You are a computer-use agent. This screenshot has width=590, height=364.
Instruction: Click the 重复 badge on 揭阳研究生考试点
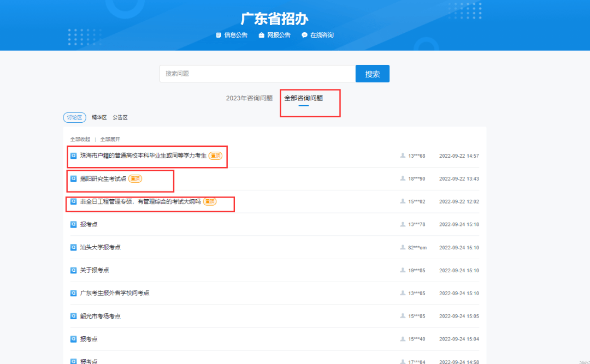click(x=135, y=178)
